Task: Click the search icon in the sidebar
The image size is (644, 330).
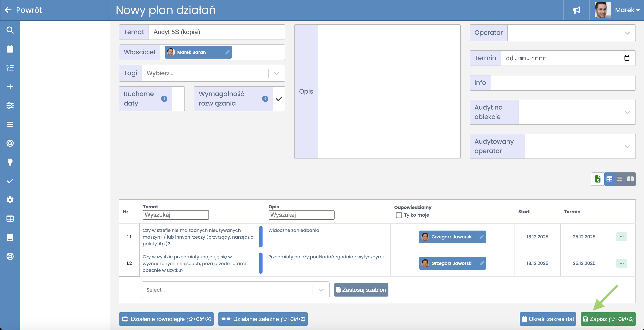Action: coord(10,30)
